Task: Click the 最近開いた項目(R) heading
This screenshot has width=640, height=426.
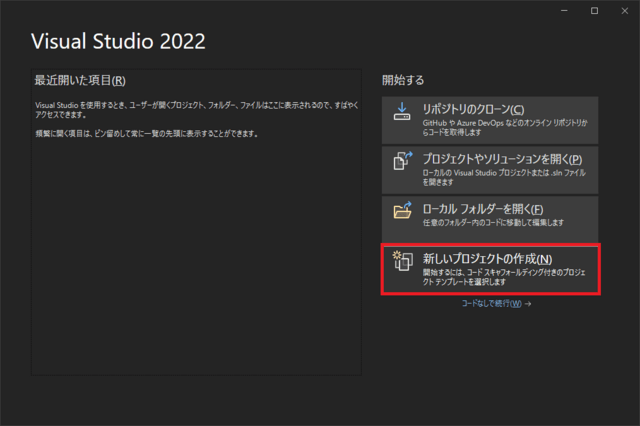Action: [80, 79]
